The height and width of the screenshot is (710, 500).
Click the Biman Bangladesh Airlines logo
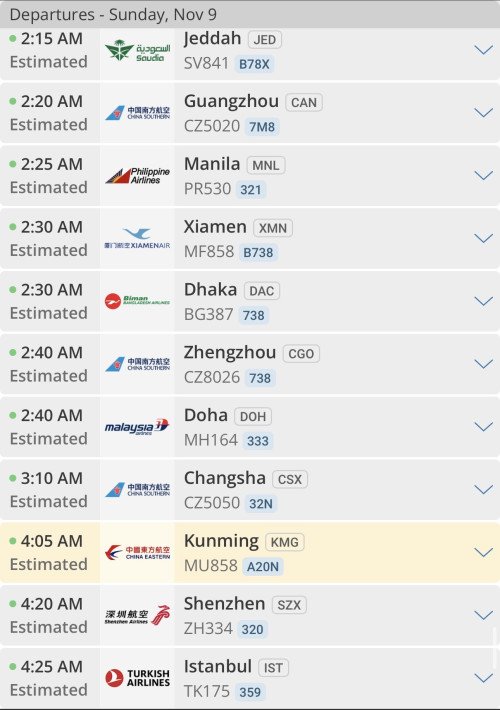tap(137, 301)
